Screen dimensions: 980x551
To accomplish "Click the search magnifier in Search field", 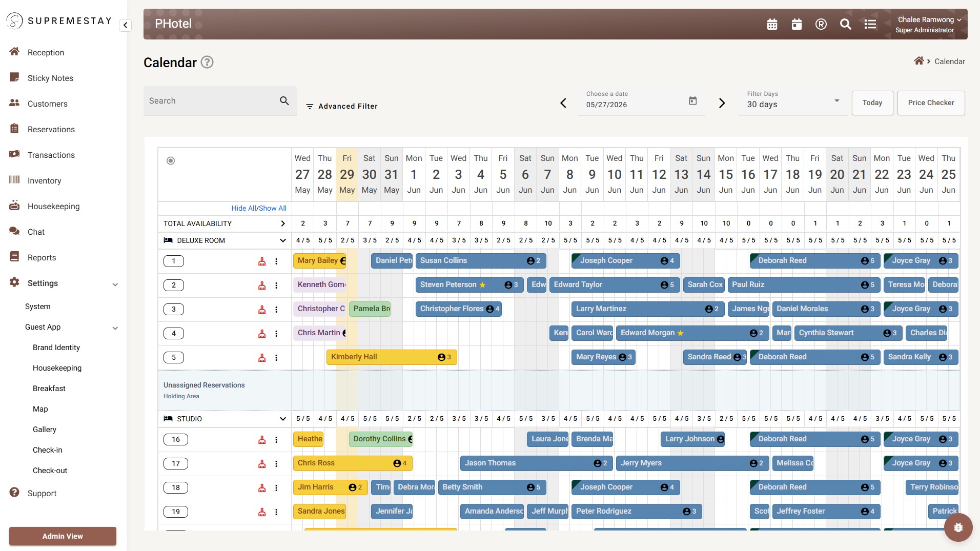I will pos(284,100).
